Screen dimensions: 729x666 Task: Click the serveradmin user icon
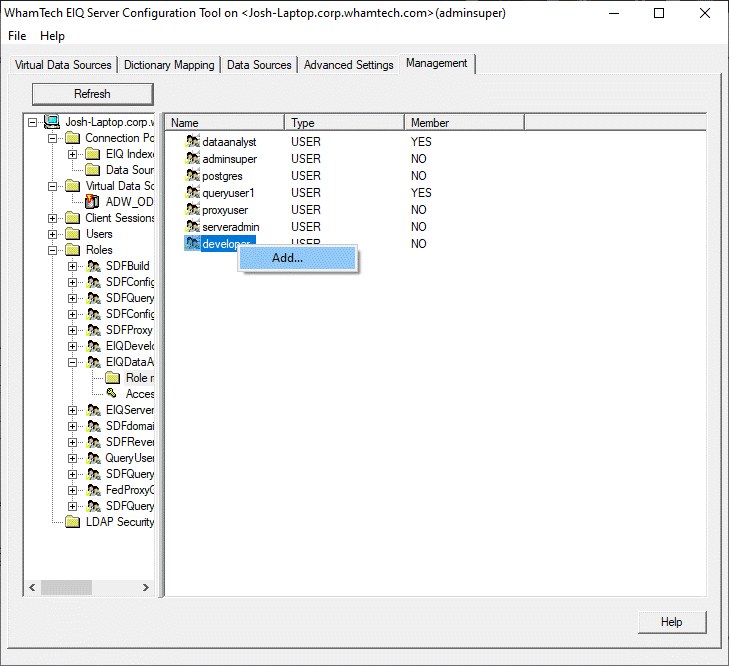[x=192, y=226]
